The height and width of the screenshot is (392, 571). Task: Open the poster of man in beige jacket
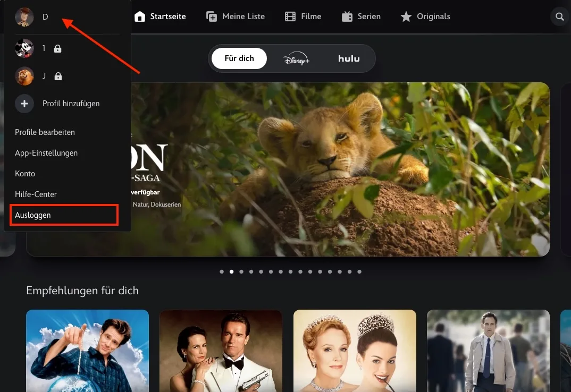[x=488, y=351]
